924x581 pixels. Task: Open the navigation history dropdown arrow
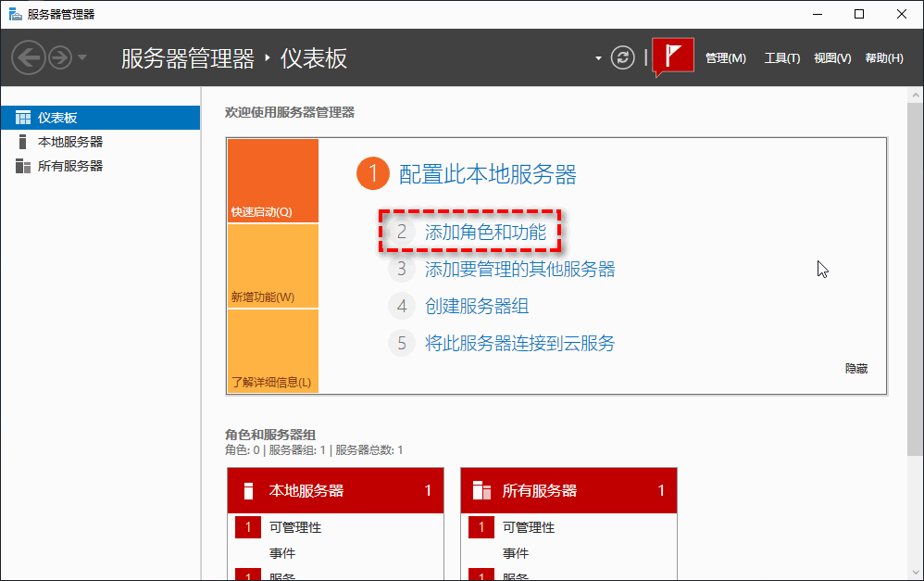pos(83,57)
